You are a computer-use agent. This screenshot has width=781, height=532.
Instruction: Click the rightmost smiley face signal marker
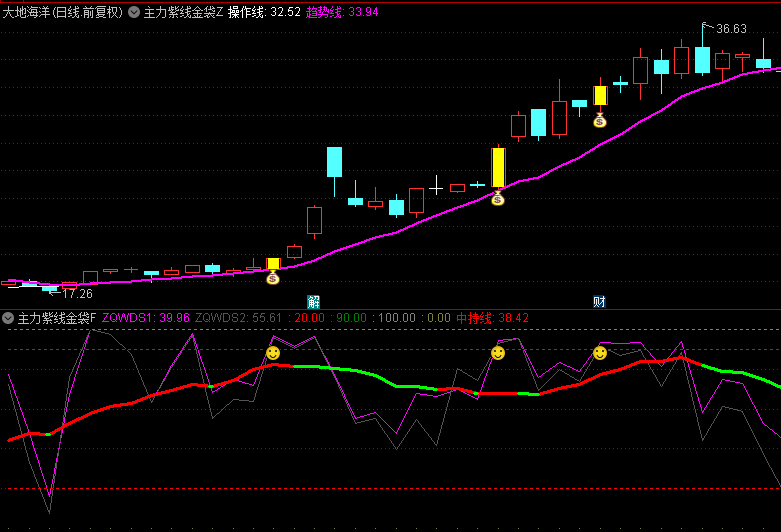tap(600, 353)
